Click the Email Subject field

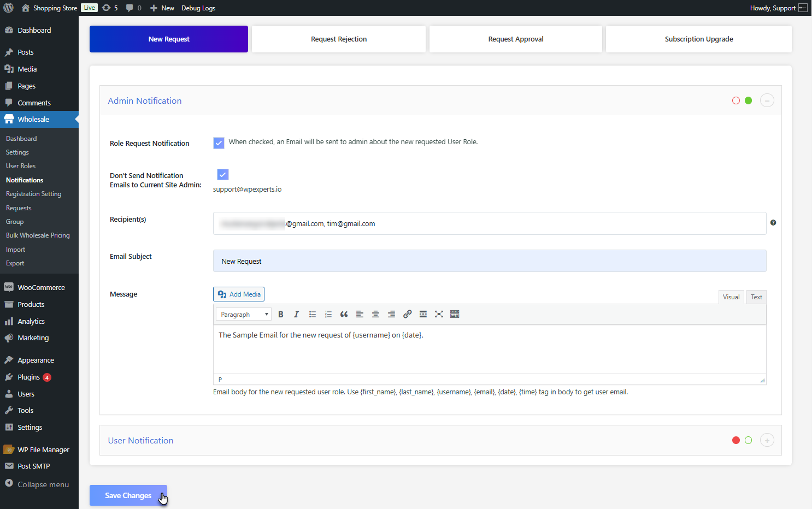click(x=490, y=261)
